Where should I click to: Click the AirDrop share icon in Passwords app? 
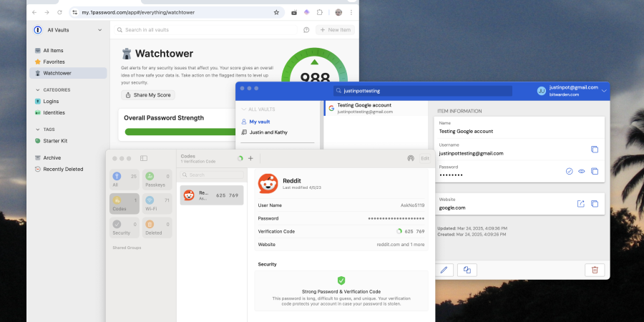point(410,158)
